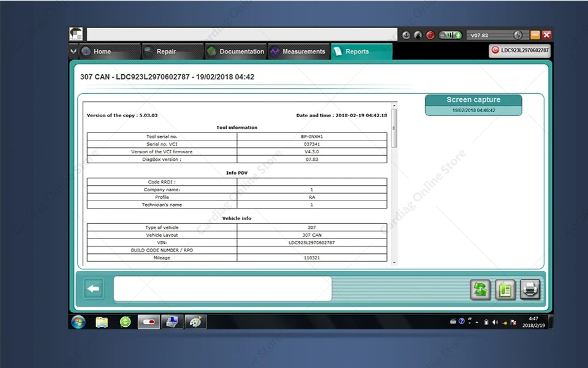The width and height of the screenshot is (588, 368).
Task: Click the volume speaker tray icon
Action: 495,322
